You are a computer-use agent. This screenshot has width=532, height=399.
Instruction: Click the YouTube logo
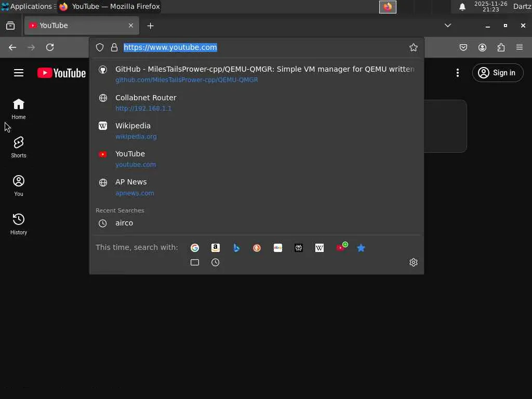[61, 73]
